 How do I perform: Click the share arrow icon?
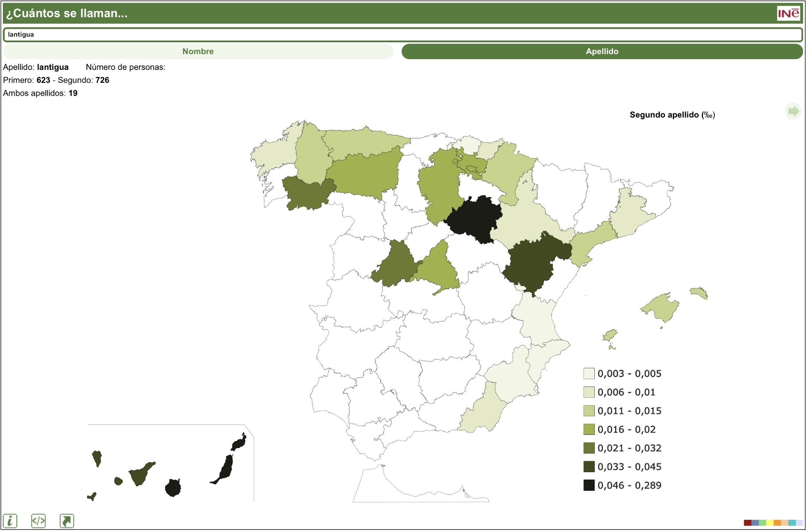point(67,522)
